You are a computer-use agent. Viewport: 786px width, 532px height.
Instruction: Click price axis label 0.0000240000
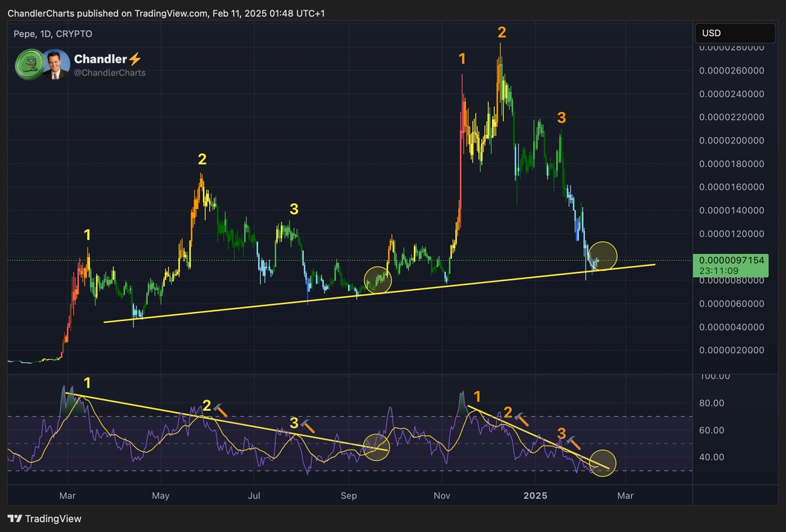(x=732, y=94)
